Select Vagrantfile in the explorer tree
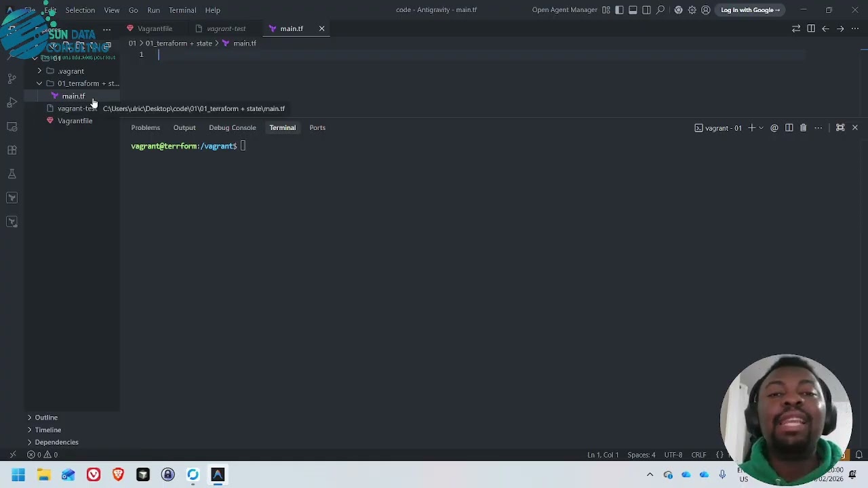Image resolution: width=868 pixels, height=488 pixels. click(75, 121)
